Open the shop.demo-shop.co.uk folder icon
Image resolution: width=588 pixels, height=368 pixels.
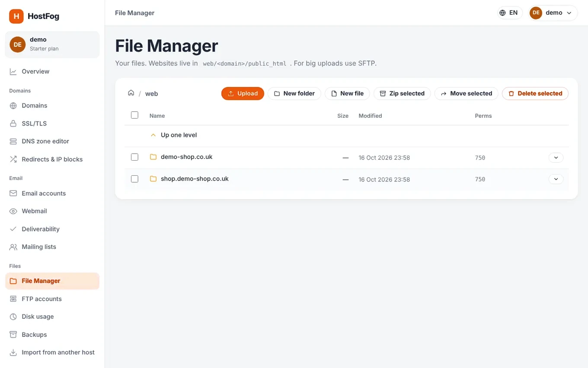pyautogui.click(x=153, y=179)
